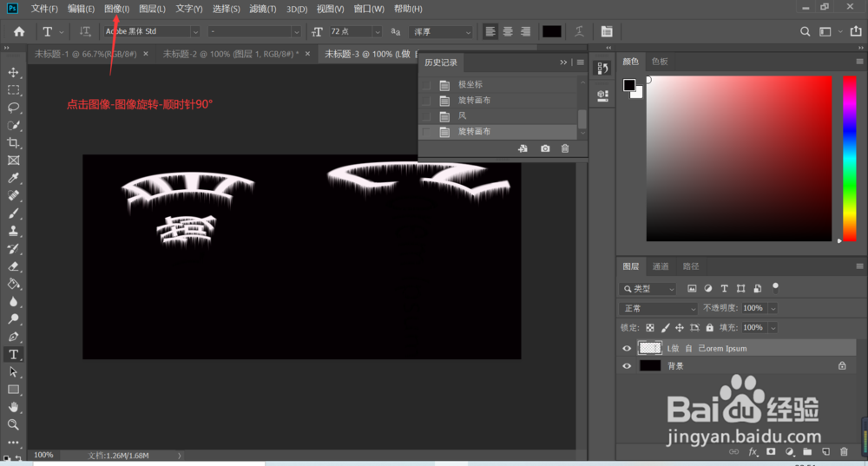Screen dimensions: 868x466
Task: Expand the 不透明度 opacity dropdown
Action: click(773, 308)
